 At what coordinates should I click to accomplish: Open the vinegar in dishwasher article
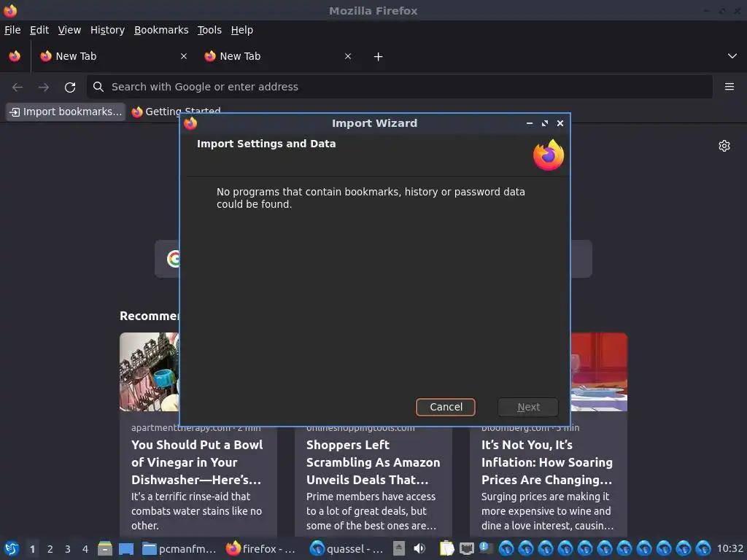click(196, 462)
